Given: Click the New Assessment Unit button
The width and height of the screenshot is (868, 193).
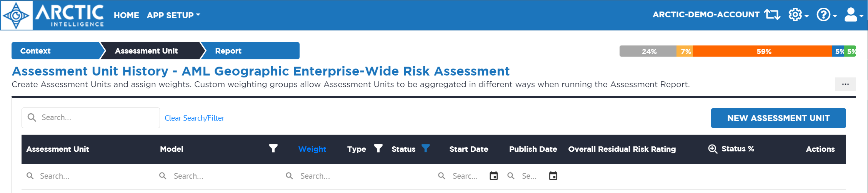Looking at the screenshot, I should [x=778, y=118].
